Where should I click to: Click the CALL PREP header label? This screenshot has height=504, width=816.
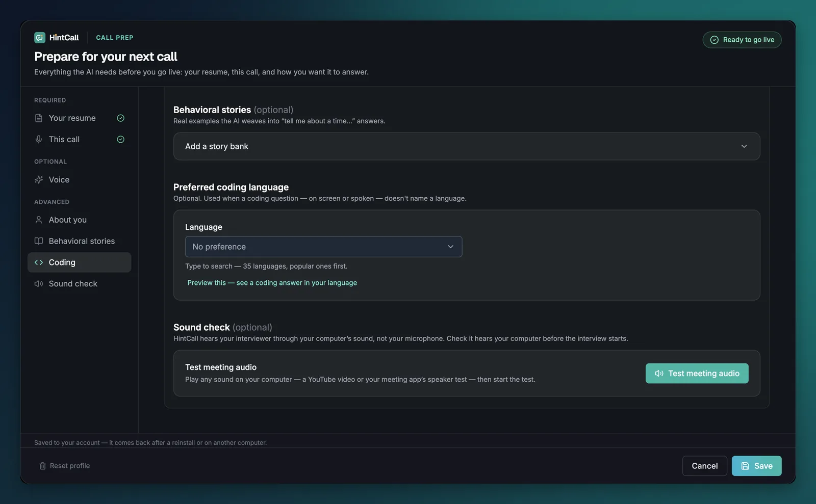[x=115, y=38]
